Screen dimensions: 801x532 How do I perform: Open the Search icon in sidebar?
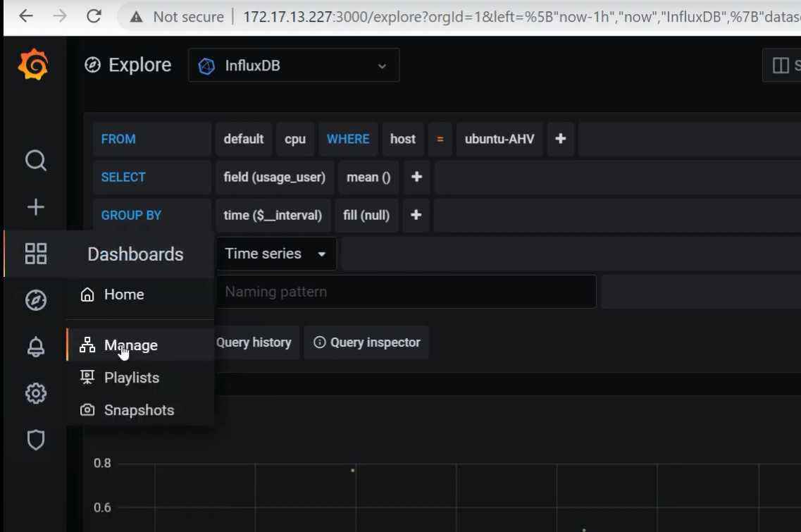tap(36, 161)
